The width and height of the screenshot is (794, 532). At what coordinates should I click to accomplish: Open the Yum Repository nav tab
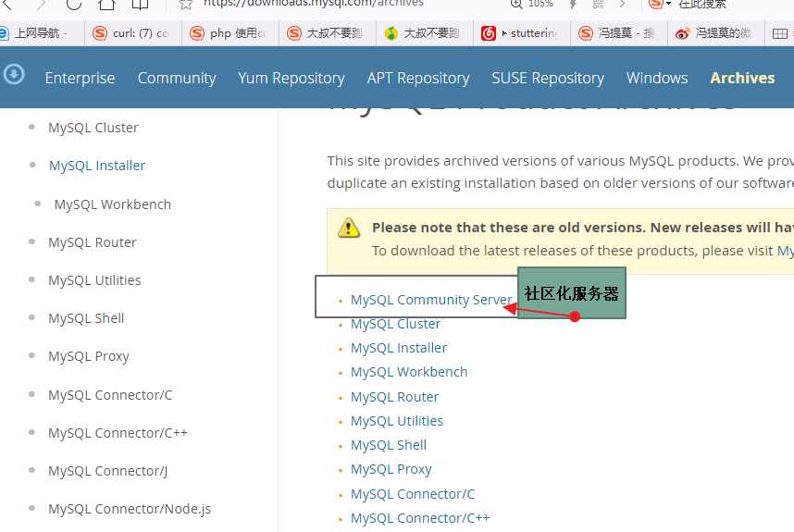(x=292, y=78)
